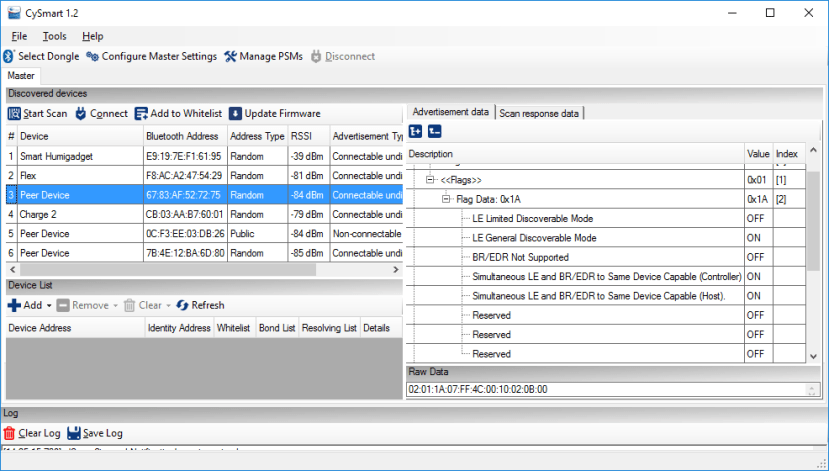Viewport: 829px width, 471px height.
Task: Open the Remove dropdown arrow
Action: click(x=115, y=306)
